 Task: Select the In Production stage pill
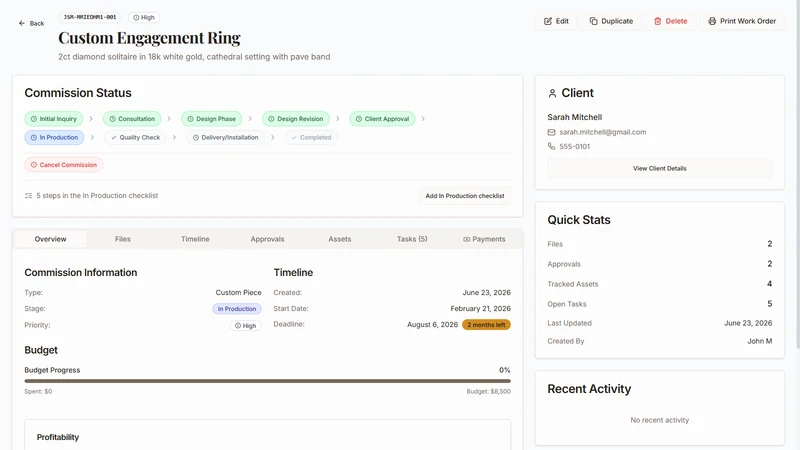54,137
